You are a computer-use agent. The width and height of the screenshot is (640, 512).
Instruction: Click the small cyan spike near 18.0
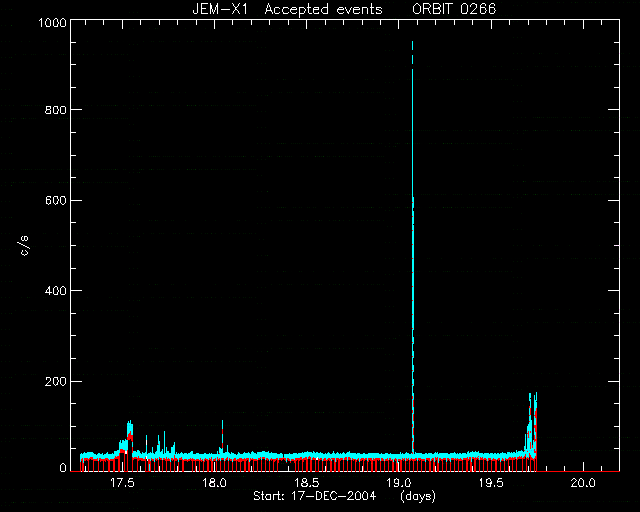(222, 434)
